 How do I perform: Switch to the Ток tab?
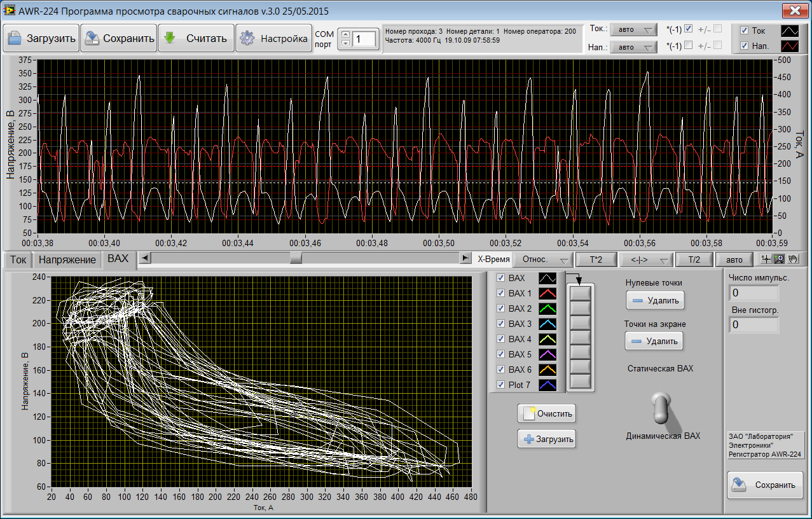tap(18, 259)
